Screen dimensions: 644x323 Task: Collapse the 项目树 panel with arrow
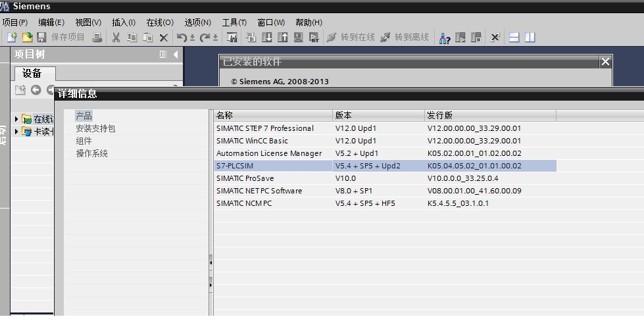click(x=176, y=54)
